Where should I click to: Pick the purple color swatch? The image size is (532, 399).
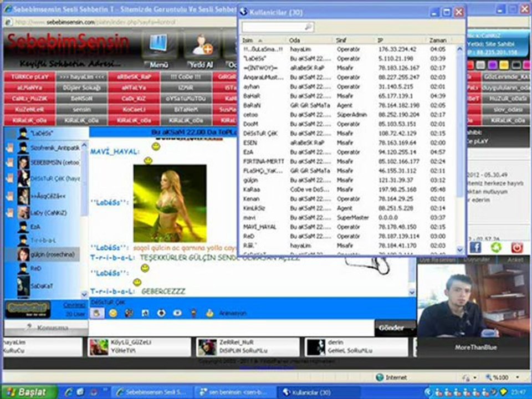pos(492,65)
